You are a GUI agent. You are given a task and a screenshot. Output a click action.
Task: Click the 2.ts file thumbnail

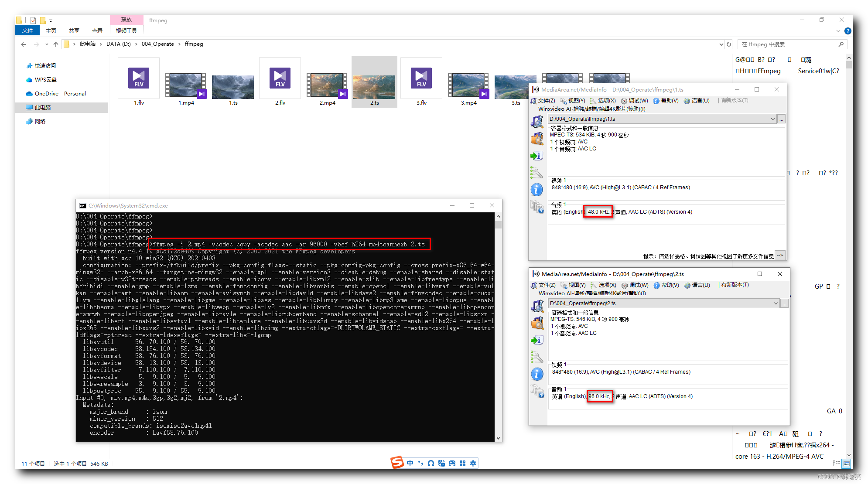tap(374, 87)
